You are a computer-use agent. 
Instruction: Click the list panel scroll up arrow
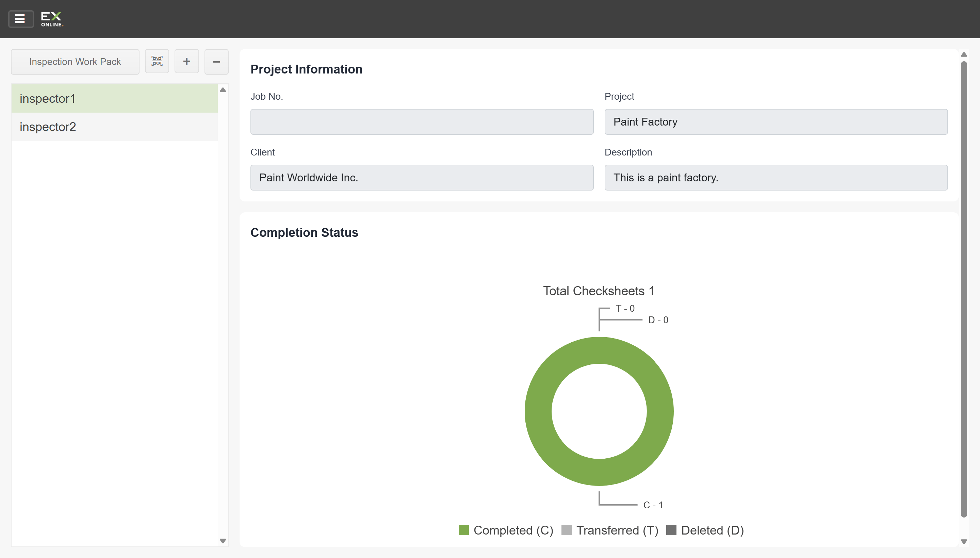[x=223, y=90]
